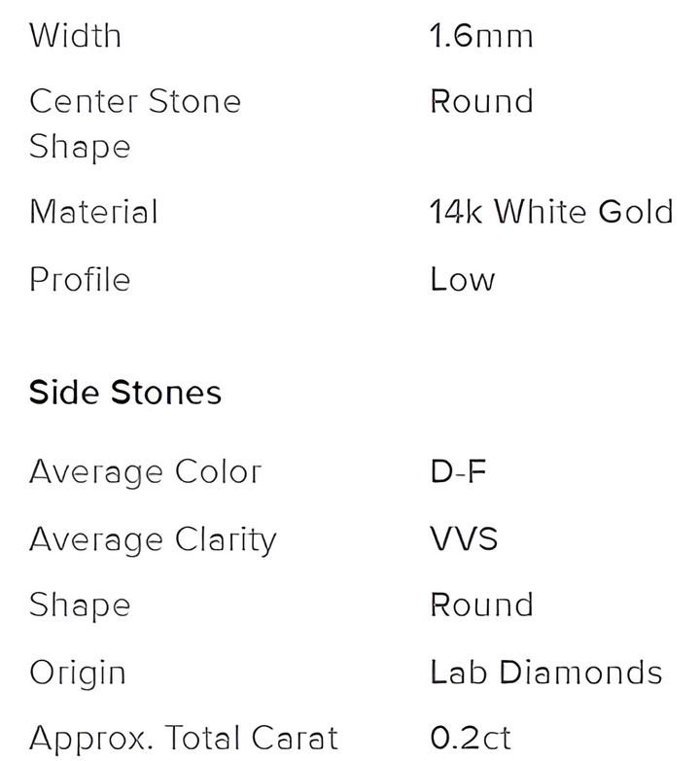Click the Average Clarity label
Screen dimensions: 700x761
coord(153,539)
